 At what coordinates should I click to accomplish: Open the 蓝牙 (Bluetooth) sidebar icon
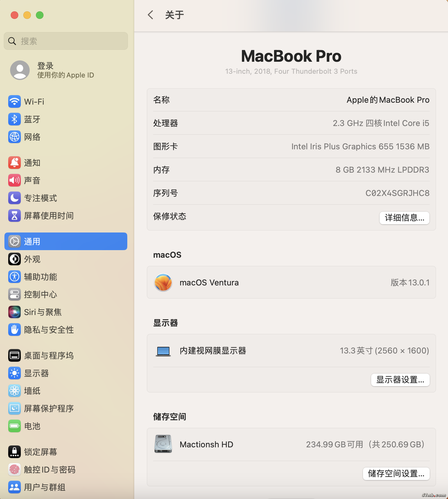tap(14, 119)
